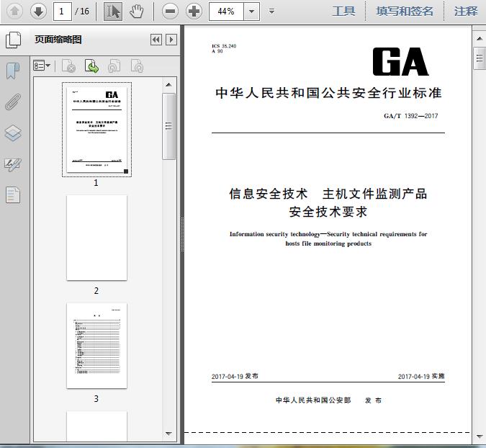Image resolution: width=486 pixels, height=448 pixels.
Task: Click the extract page icon with green arrow
Action: (x=91, y=66)
